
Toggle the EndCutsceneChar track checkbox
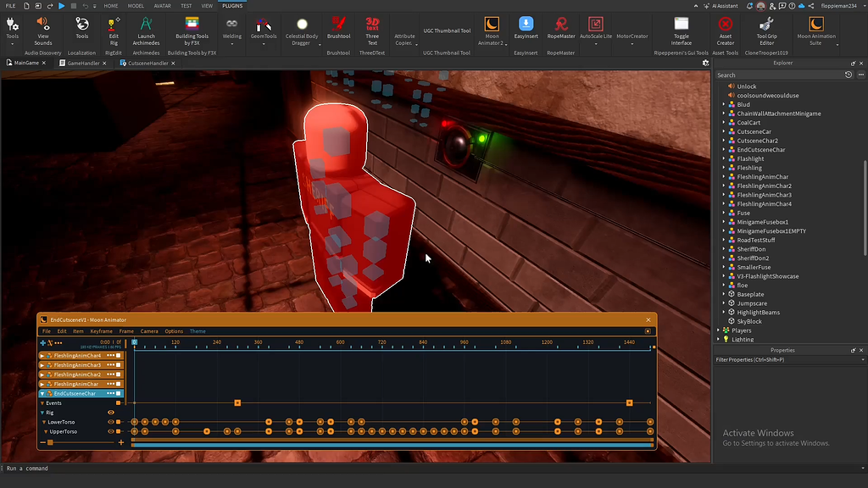pyautogui.click(x=119, y=393)
